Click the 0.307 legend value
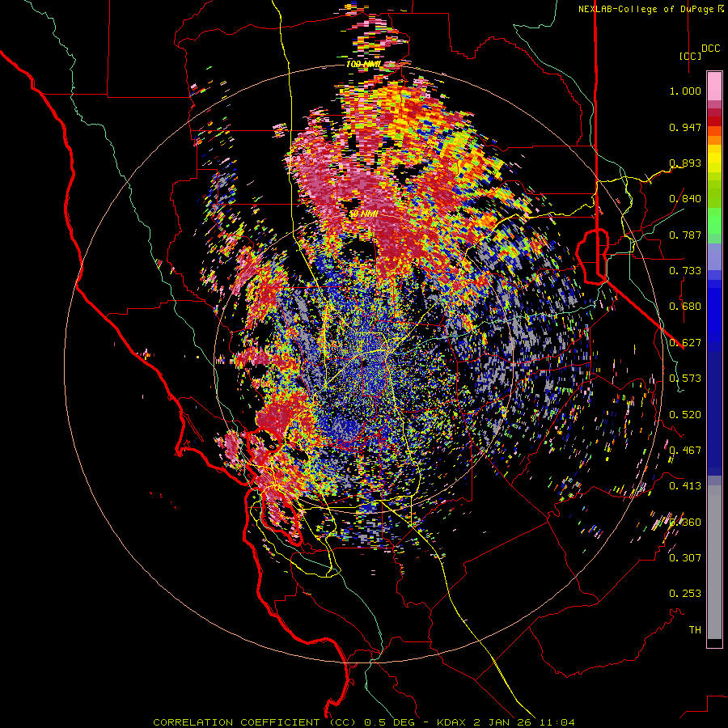 [685, 557]
